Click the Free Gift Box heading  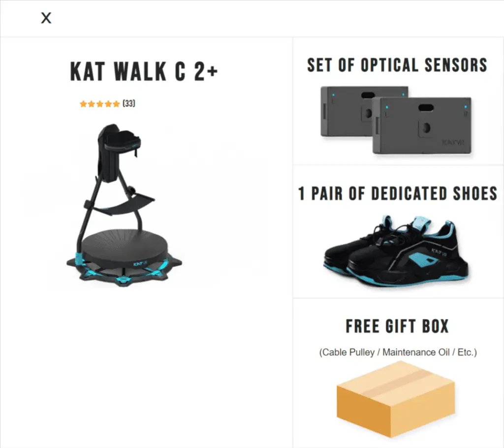[397, 326]
